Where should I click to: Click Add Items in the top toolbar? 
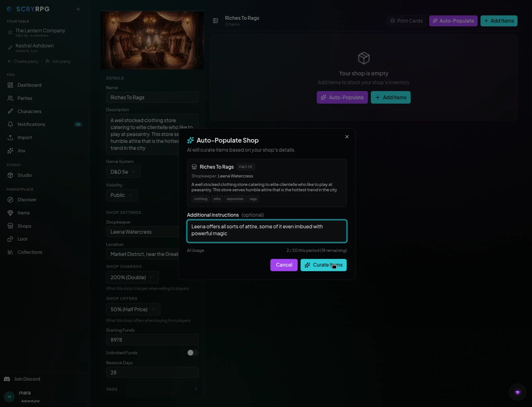coord(499,21)
